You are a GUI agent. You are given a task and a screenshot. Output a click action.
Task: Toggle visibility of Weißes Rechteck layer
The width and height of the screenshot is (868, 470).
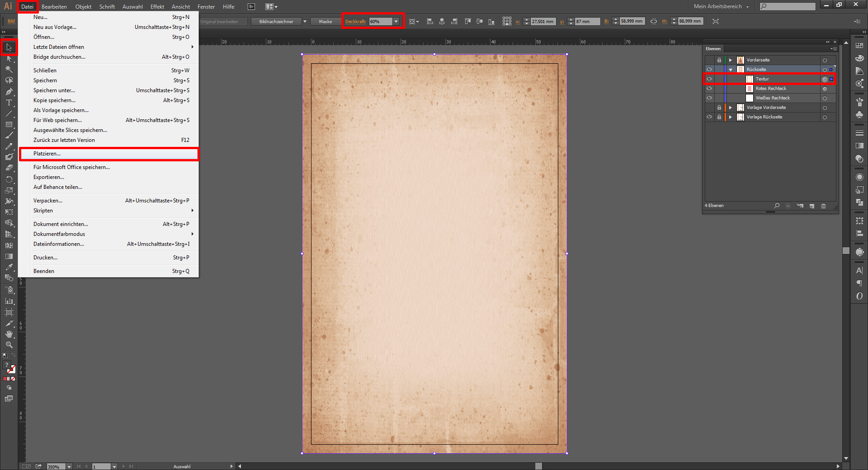[709, 98]
